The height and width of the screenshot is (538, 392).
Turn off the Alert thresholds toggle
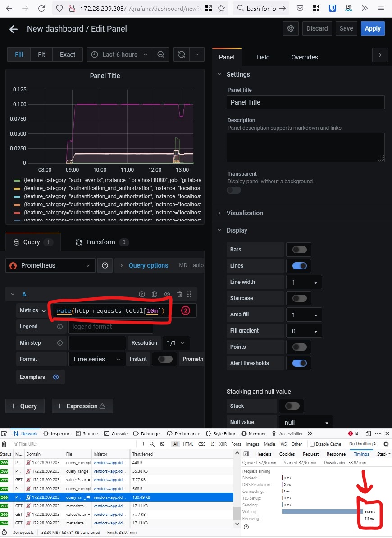coord(299,363)
